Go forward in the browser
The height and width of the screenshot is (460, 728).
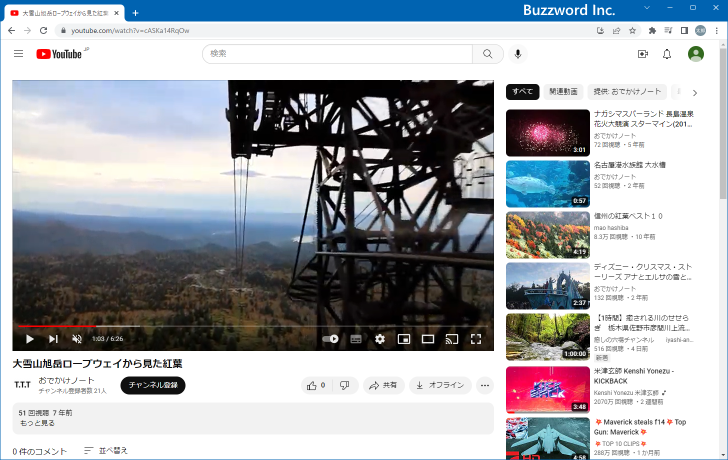(x=27, y=31)
